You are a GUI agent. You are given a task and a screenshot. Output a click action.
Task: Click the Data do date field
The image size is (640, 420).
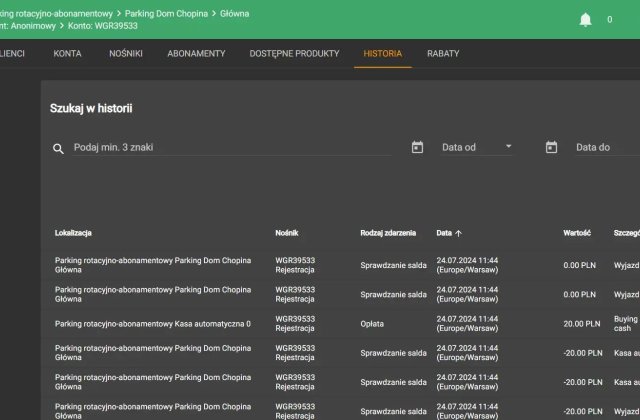(600, 147)
